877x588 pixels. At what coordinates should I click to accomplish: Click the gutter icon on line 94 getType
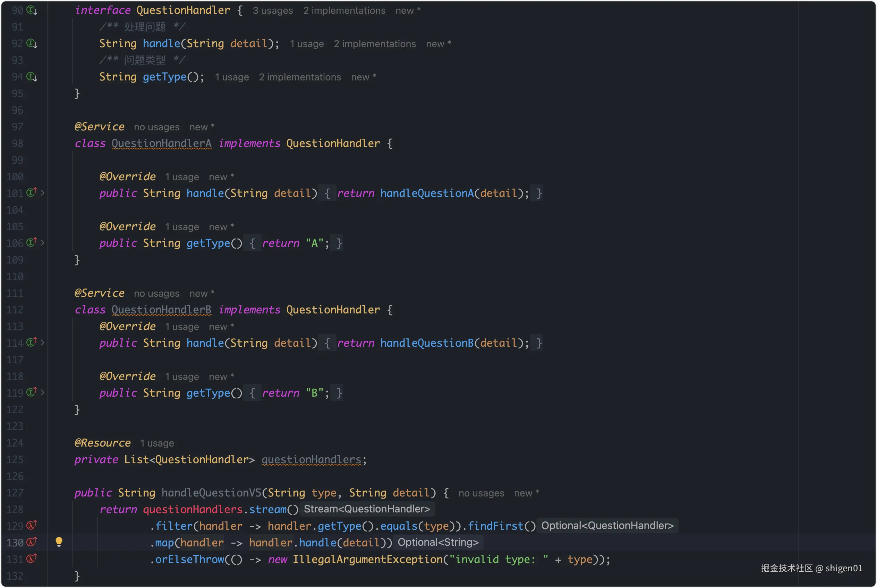tap(32, 77)
